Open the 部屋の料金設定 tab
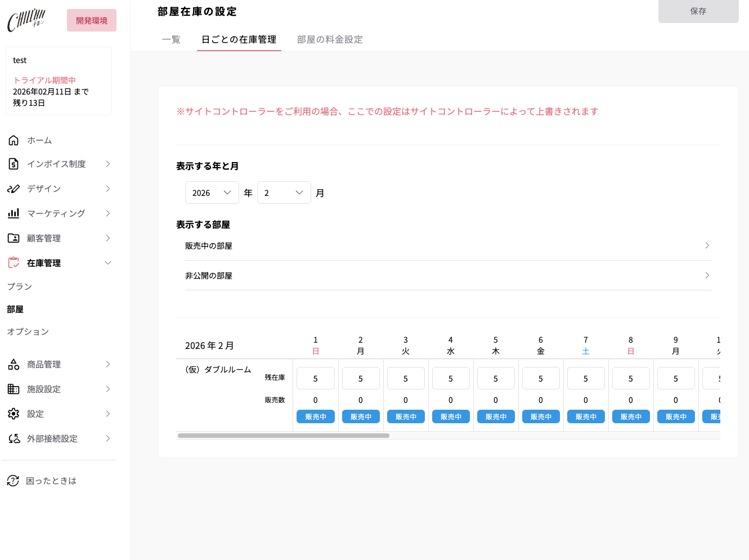This screenshot has width=749, height=560. [330, 39]
